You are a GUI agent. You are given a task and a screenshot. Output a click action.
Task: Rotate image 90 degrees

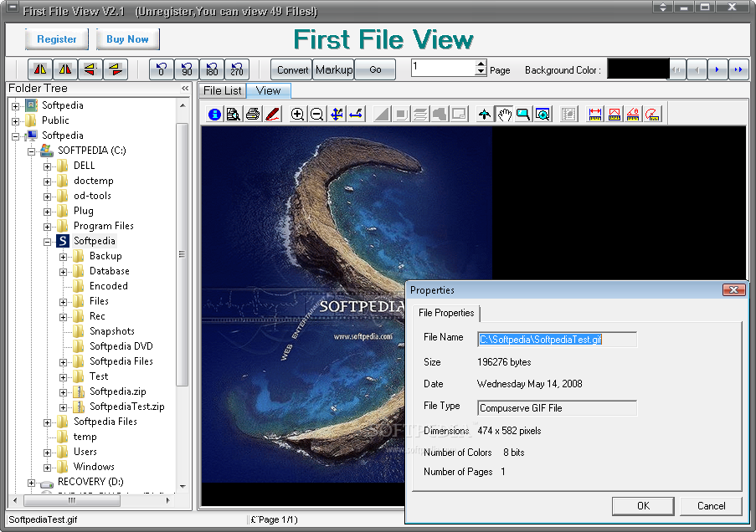click(x=187, y=69)
